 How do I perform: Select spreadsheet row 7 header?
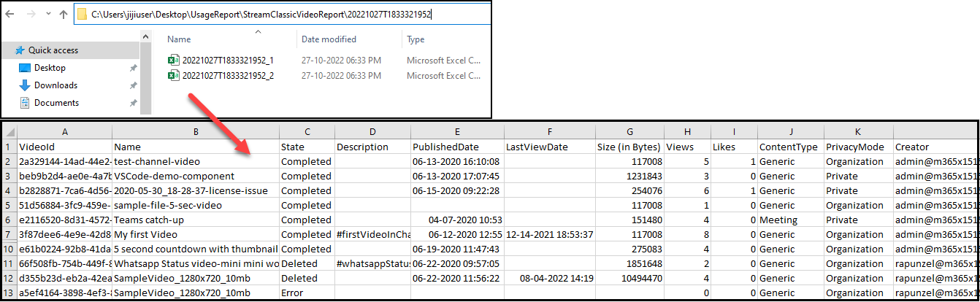pyautogui.click(x=8, y=235)
